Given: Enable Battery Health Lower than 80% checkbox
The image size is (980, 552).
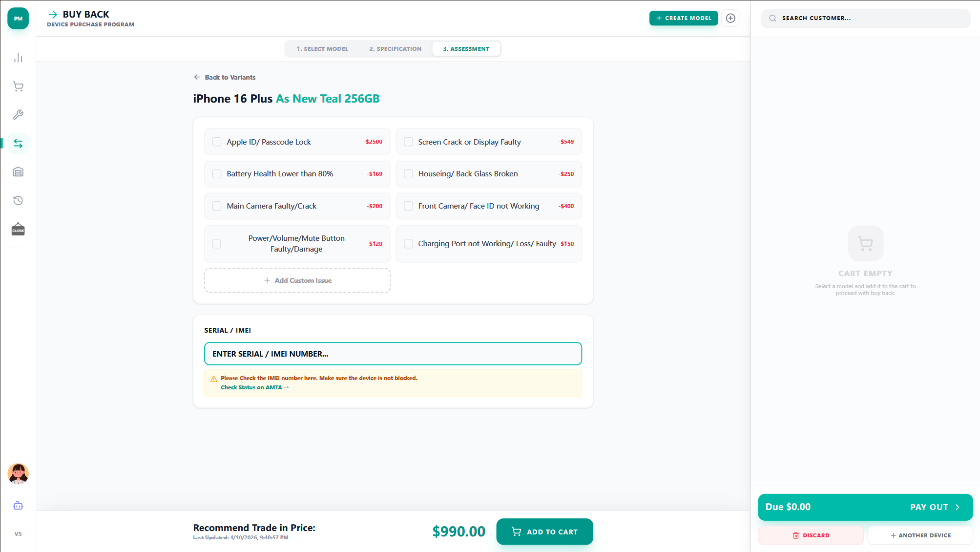Looking at the screenshot, I should coord(217,174).
